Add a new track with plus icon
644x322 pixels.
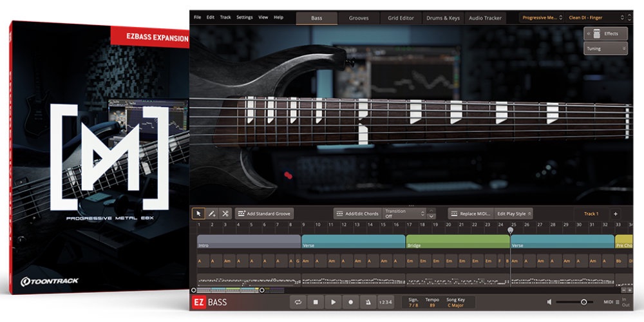tap(615, 213)
